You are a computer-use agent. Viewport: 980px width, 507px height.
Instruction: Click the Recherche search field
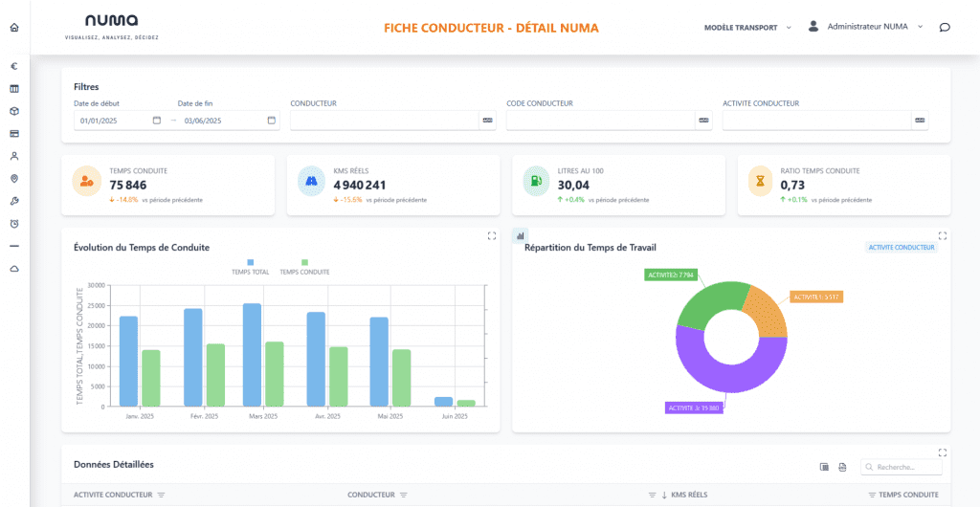(x=906, y=467)
